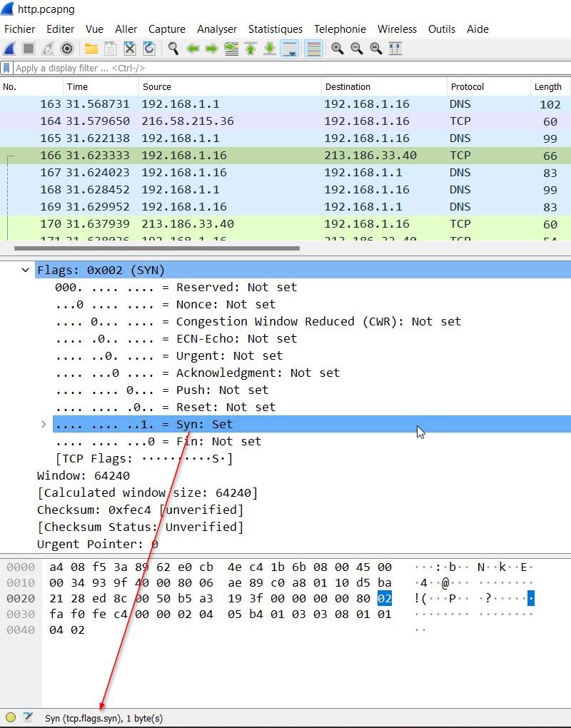571x728 pixels.
Task: Open the Wireless menu
Action: click(x=397, y=29)
